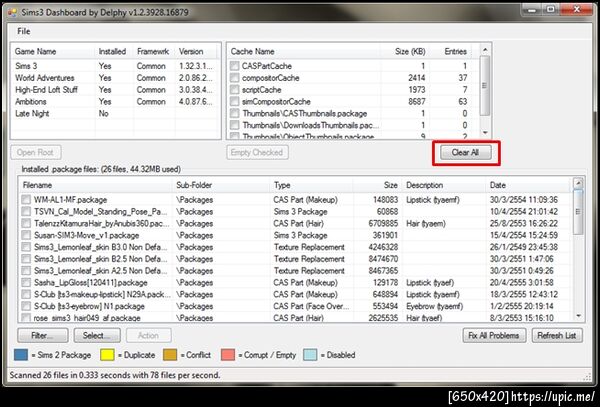Click cache list scroll up arrow

(x=485, y=50)
